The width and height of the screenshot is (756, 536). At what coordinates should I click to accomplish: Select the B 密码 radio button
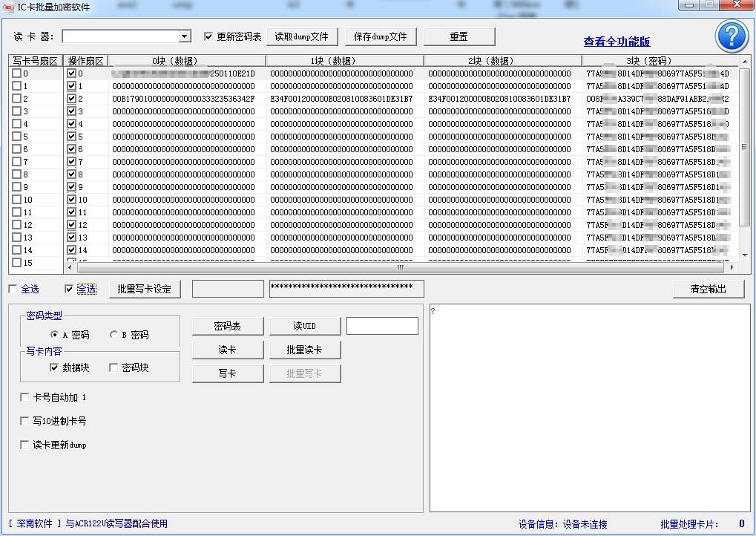coord(114,335)
